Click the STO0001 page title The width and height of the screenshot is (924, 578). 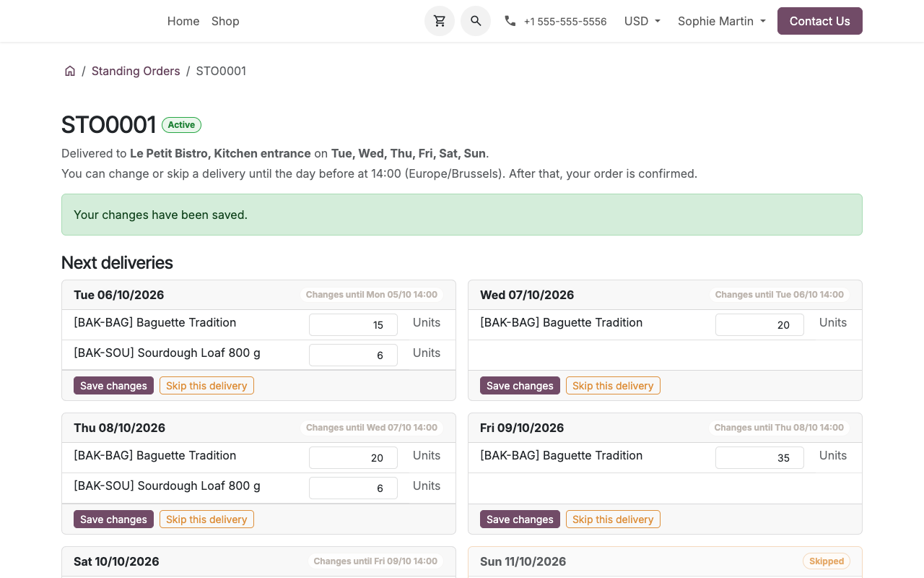(108, 125)
